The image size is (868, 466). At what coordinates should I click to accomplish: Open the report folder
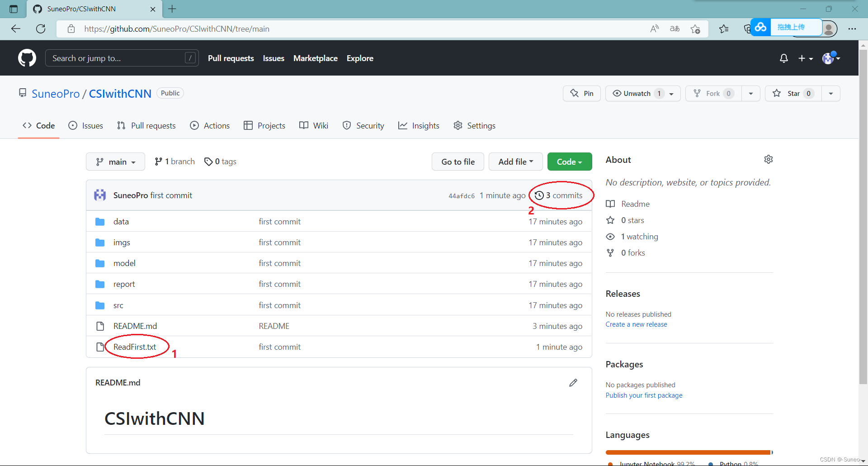[x=124, y=284]
